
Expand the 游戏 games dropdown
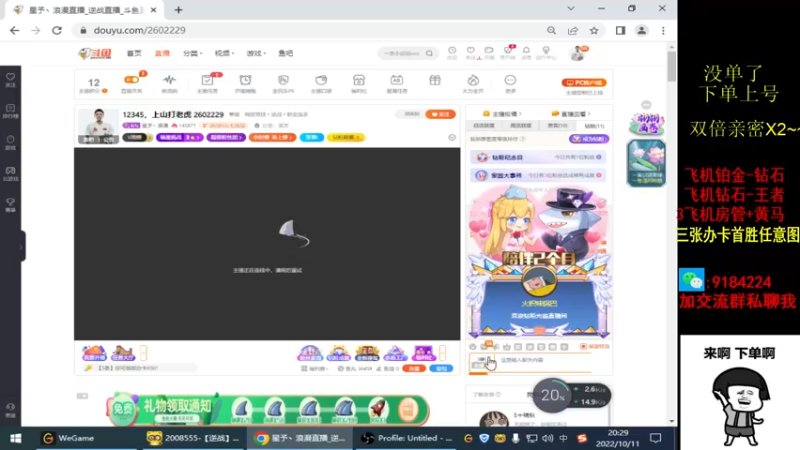click(x=256, y=53)
